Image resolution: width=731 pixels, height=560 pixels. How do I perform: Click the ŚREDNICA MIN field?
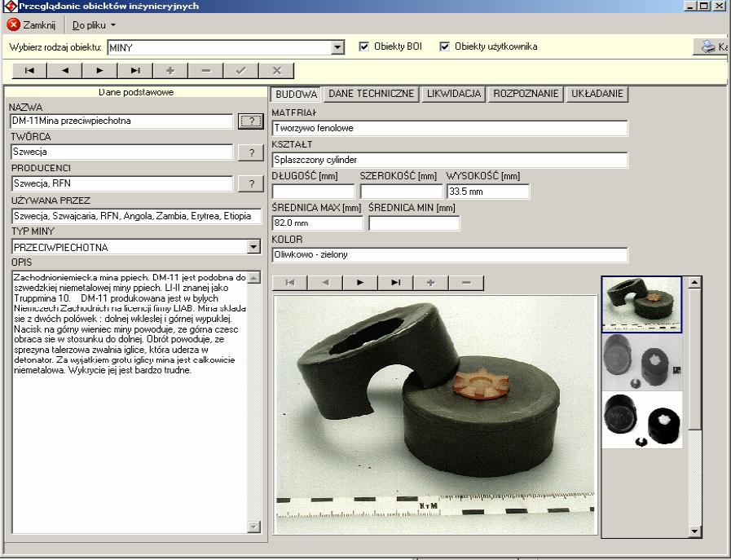414,223
